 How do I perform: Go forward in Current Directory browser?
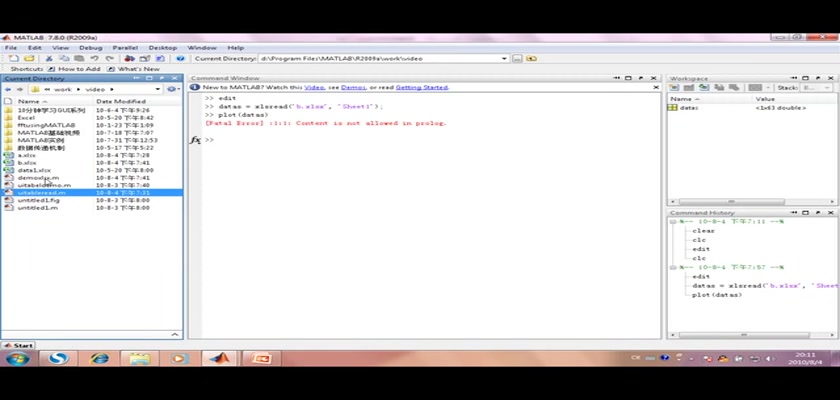[x=19, y=89]
